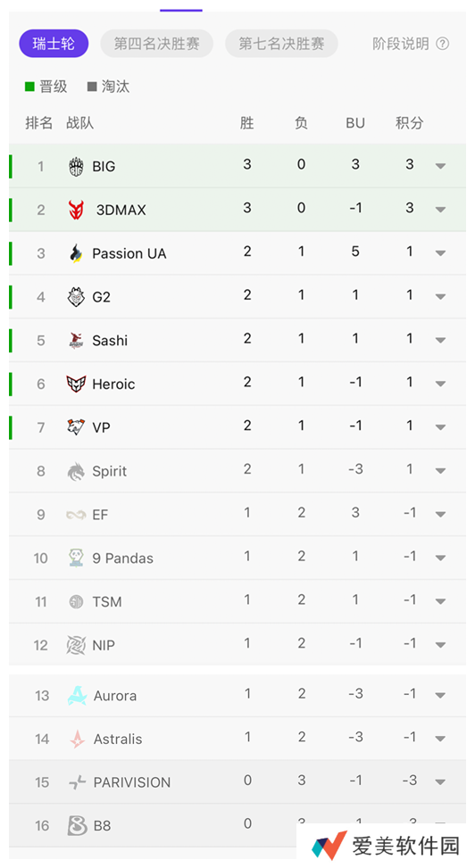Click the NIP team logo icon
Screen dimensions: 475x868
pyautogui.click(x=76, y=645)
